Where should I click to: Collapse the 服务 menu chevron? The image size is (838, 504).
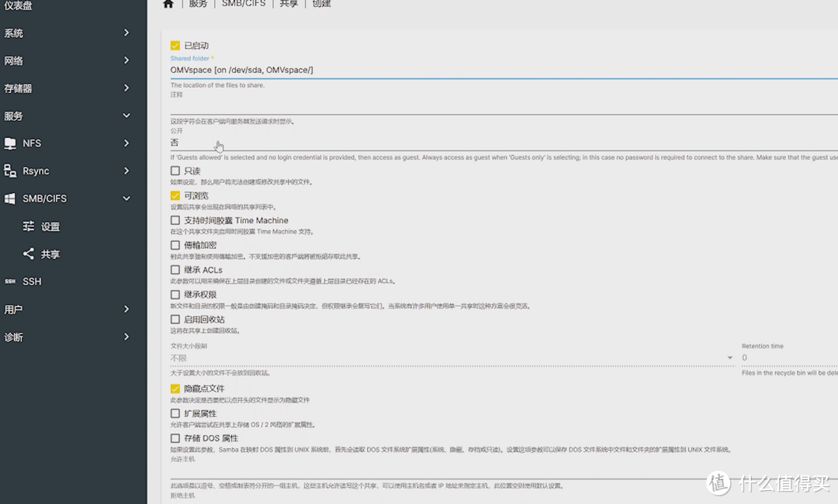pyautogui.click(x=126, y=116)
